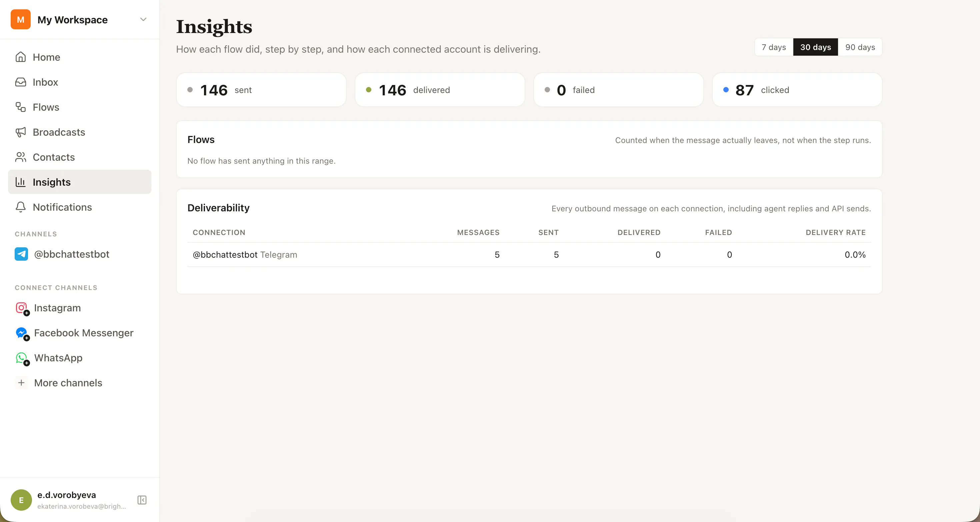Image resolution: width=980 pixels, height=522 pixels.
Task: Click the CONNECTION column header
Action: pos(219,232)
